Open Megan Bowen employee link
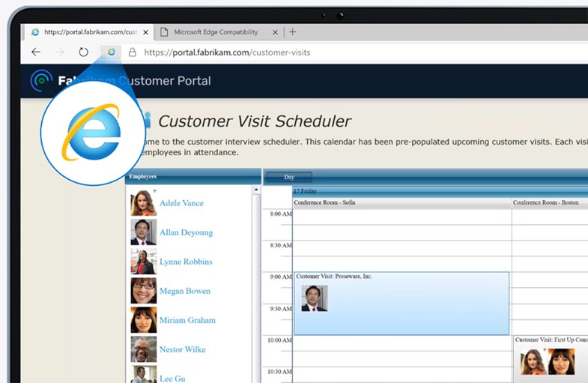The width and height of the screenshot is (588, 383). point(185,291)
